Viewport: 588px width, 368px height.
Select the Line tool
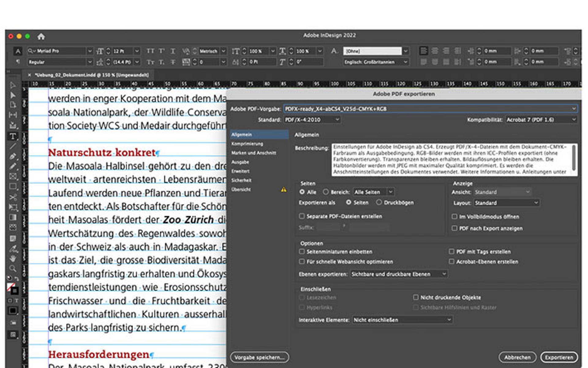[13, 147]
